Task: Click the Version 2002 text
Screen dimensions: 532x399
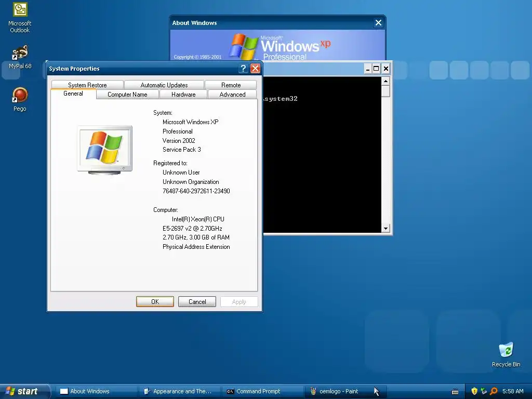Action: [179, 140]
